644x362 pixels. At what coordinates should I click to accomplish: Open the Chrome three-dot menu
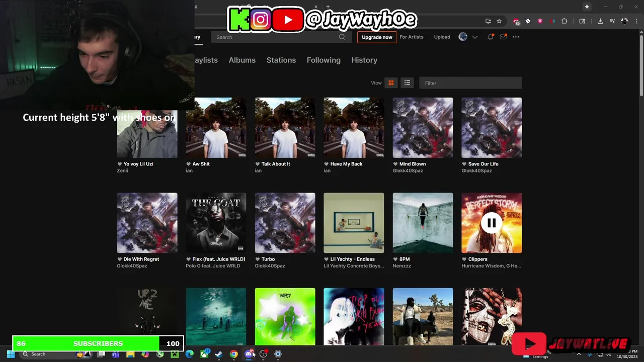point(637,21)
